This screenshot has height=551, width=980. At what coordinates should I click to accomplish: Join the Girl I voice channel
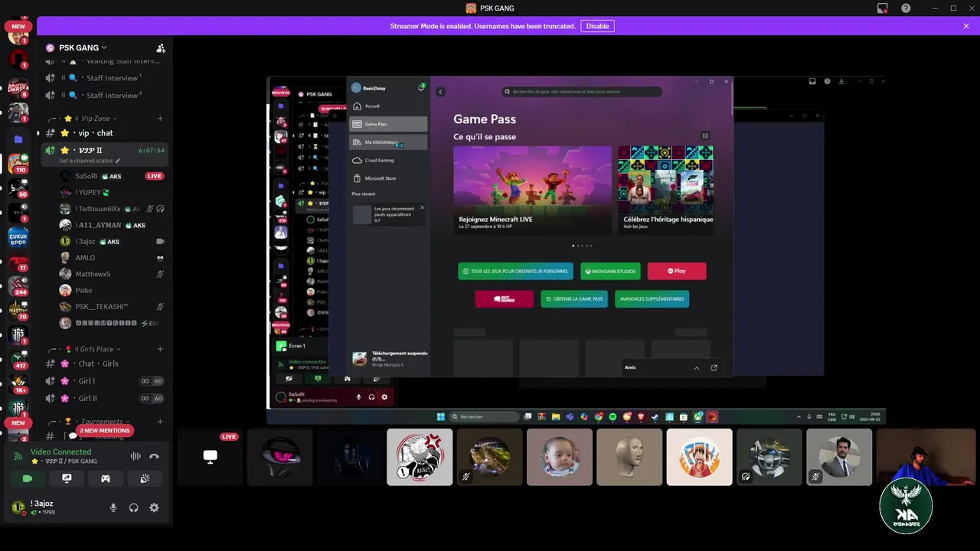point(104,381)
